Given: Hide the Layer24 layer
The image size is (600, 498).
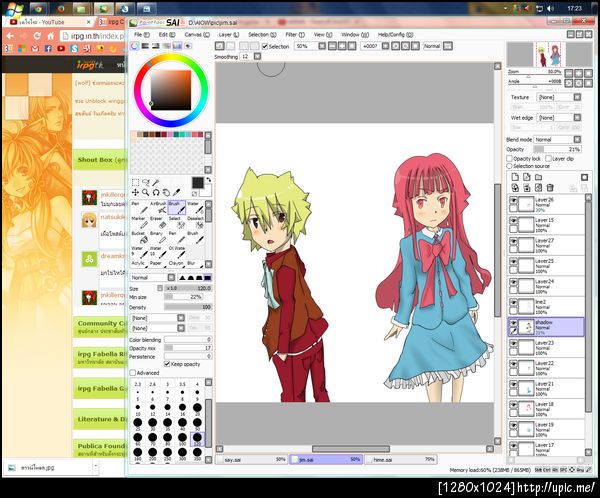Looking at the screenshot, I should (x=513, y=282).
